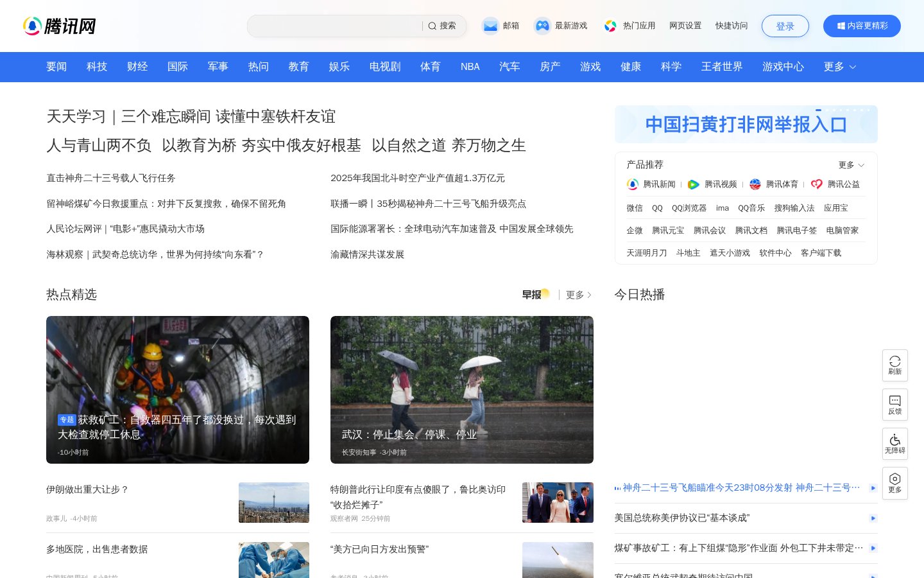This screenshot has height=578, width=924.
Task: Select the 财经 nav tab
Action: click(x=137, y=67)
